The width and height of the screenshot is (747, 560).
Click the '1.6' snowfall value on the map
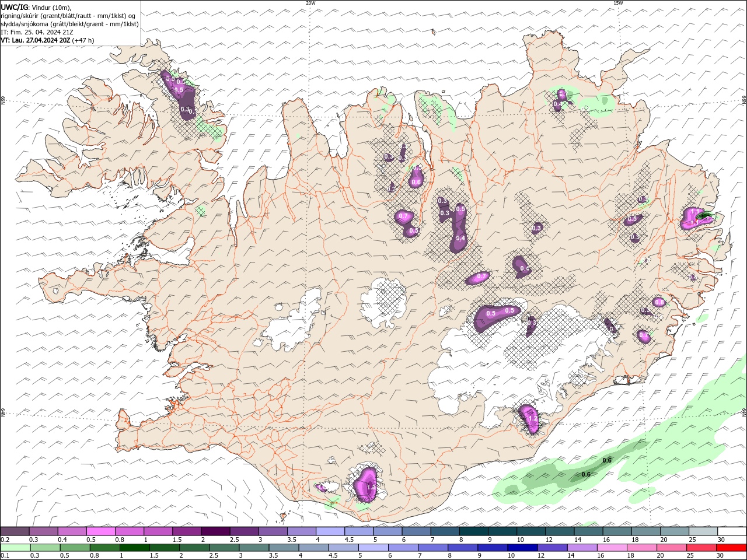[x=371, y=487]
